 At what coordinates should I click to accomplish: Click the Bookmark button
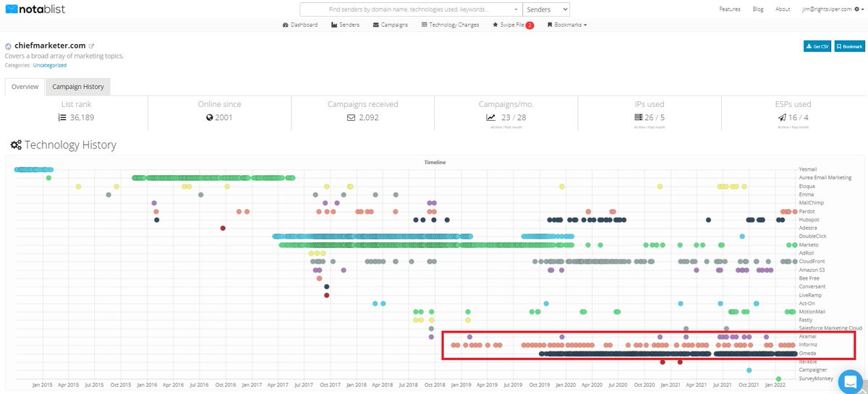(849, 46)
